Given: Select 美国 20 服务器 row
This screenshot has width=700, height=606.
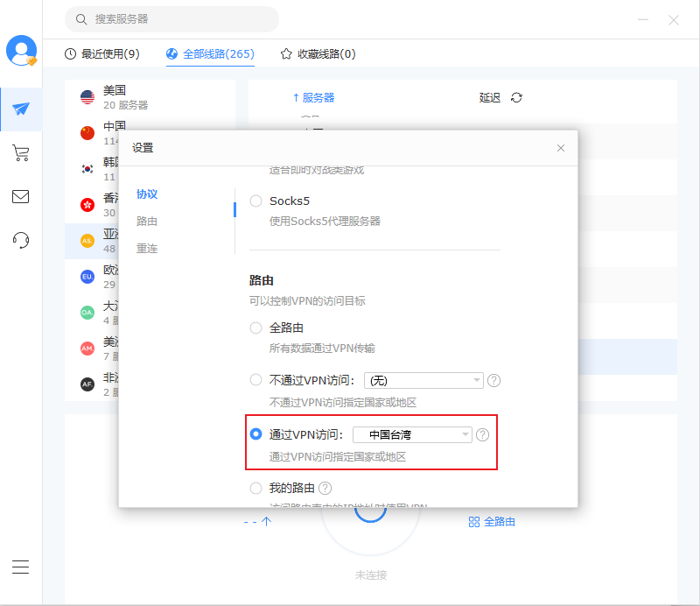Looking at the screenshot, I should [x=150, y=97].
